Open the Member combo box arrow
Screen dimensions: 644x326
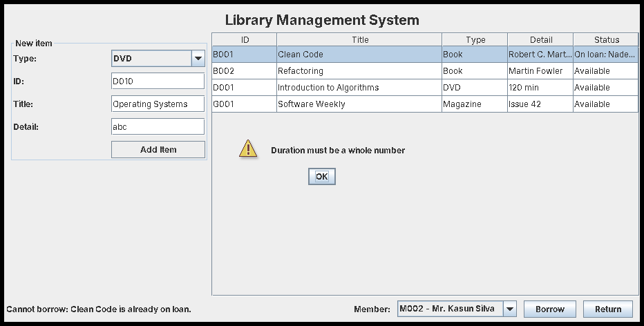[x=510, y=309]
